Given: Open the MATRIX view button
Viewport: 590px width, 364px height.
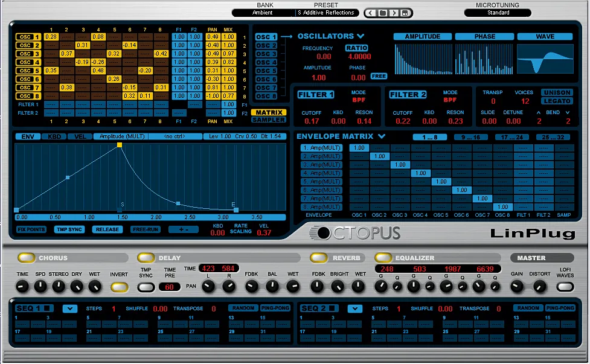Looking at the screenshot, I should tap(269, 112).
